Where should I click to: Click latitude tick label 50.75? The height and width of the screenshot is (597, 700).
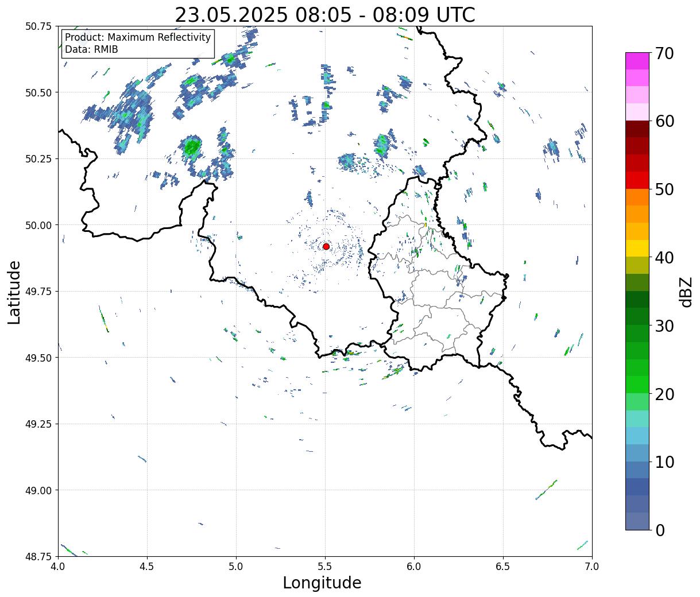pyautogui.click(x=38, y=26)
